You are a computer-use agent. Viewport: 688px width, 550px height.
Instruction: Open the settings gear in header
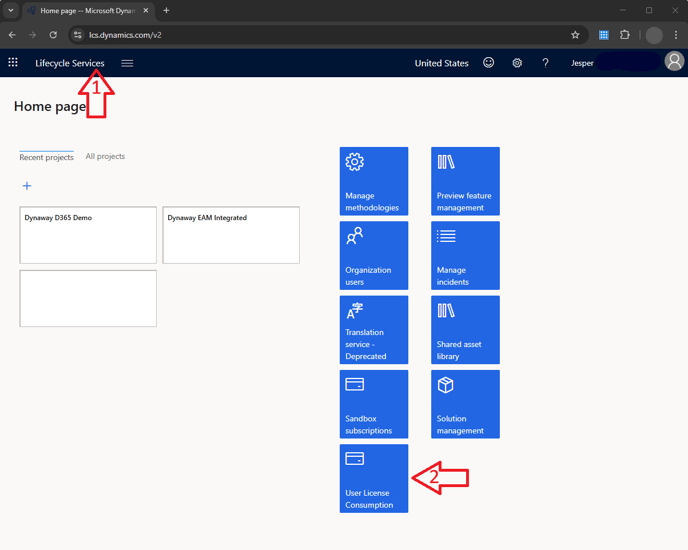(x=517, y=63)
